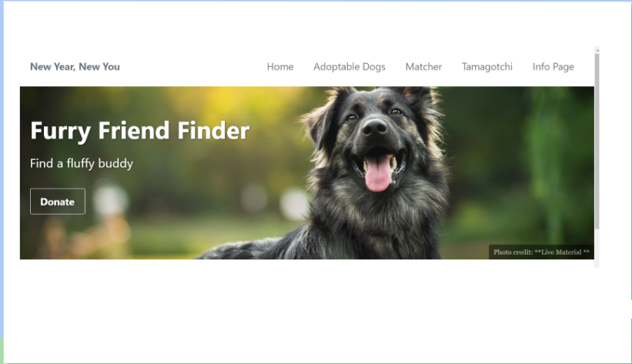
Task: Click the dog's nose in hero image
Action: [374, 127]
